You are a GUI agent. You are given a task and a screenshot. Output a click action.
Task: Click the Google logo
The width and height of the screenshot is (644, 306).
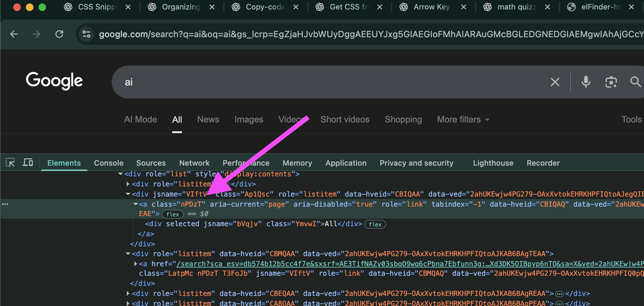tap(54, 81)
